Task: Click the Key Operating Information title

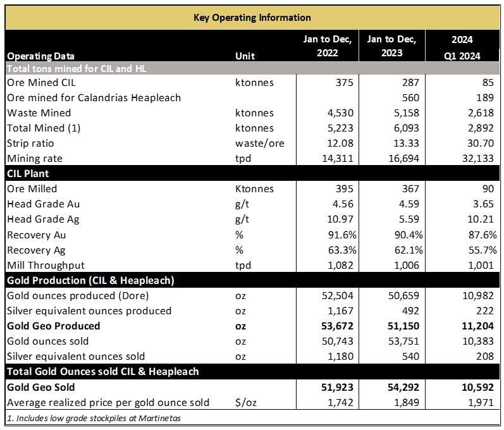Action: [252, 17]
